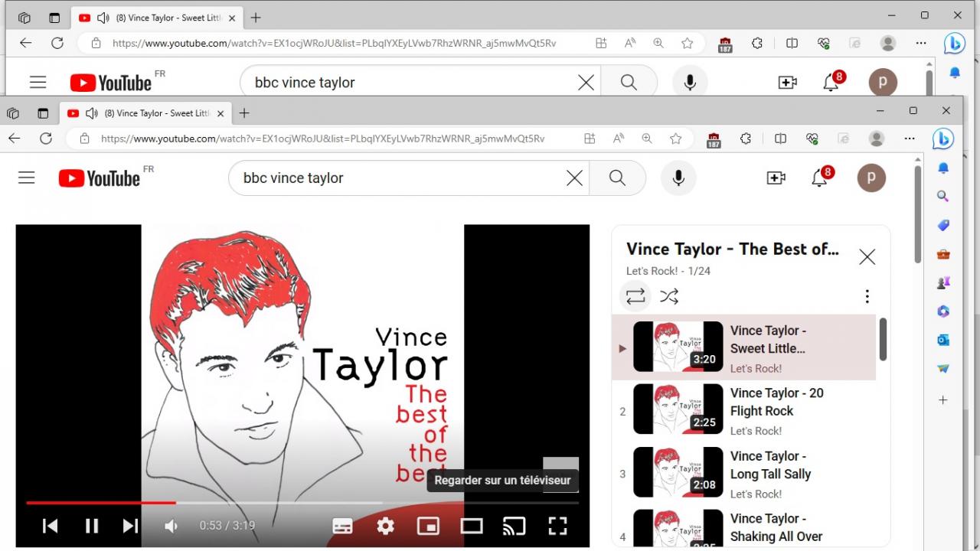Image resolution: width=980 pixels, height=551 pixels.
Task: Open Shopping tag in Edge sidebar
Action: coord(943,225)
